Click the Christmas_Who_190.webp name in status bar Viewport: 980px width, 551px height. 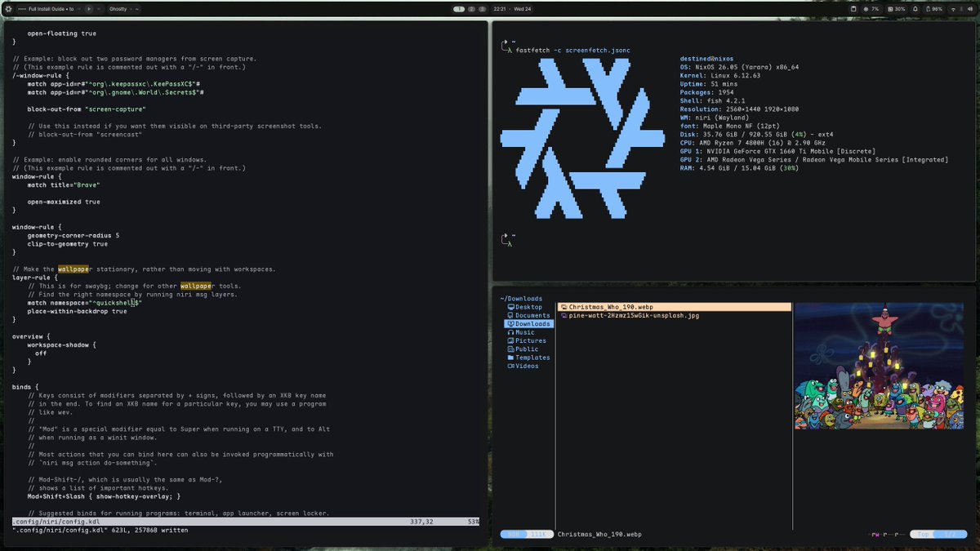click(x=599, y=535)
